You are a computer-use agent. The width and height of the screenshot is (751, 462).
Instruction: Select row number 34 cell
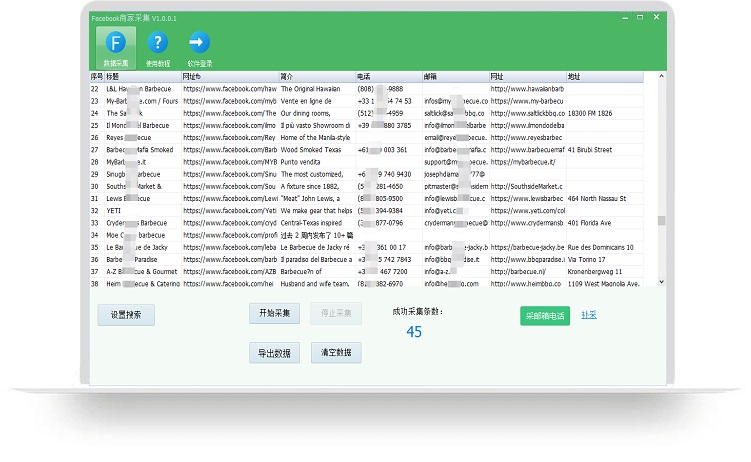point(97,235)
